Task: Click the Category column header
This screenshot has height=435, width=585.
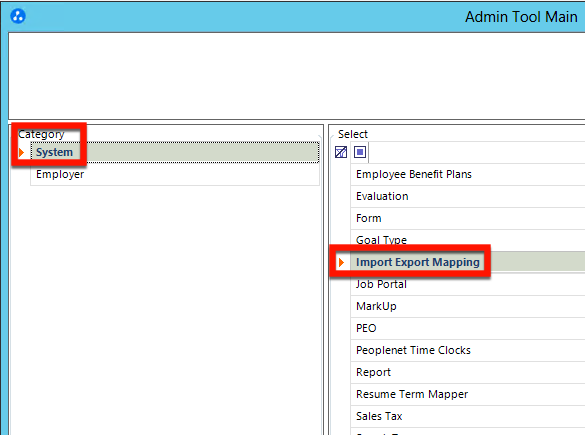Action: click(x=41, y=134)
